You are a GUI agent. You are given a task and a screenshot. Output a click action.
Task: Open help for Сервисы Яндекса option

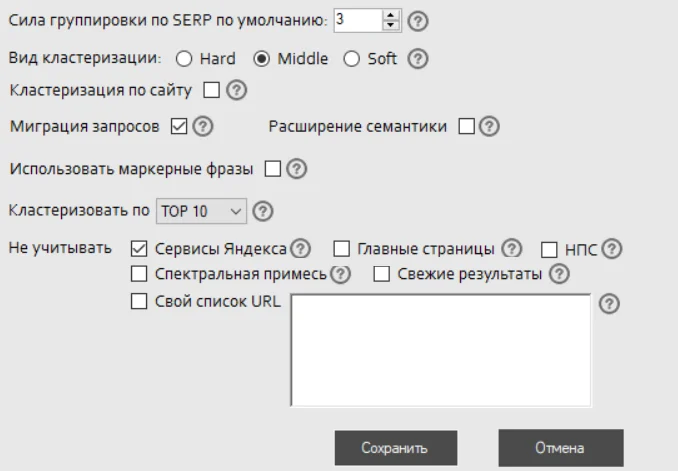coord(300,248)
